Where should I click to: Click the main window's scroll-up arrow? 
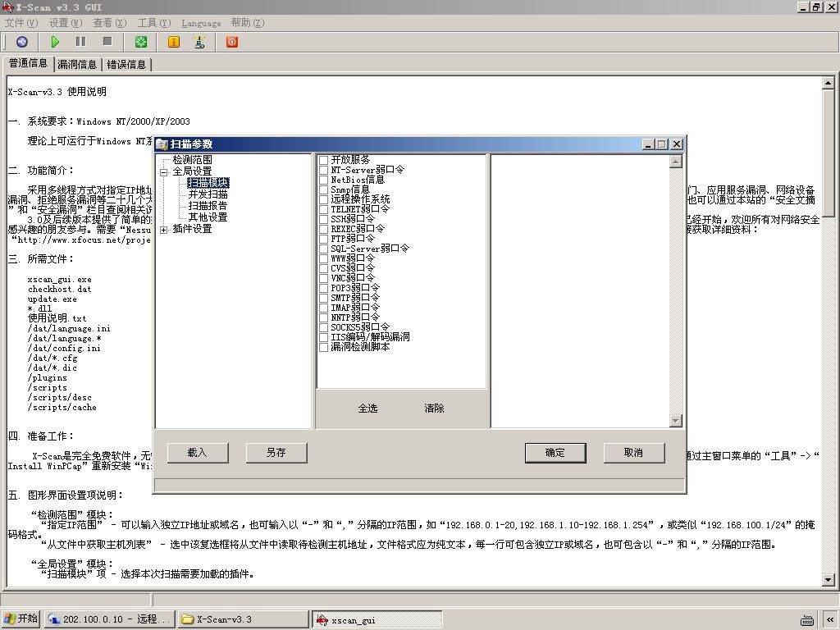coord(829,83)
